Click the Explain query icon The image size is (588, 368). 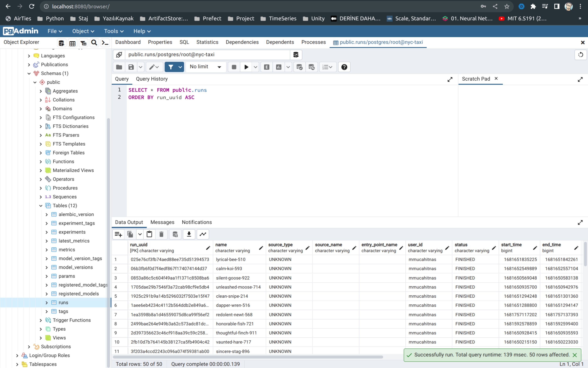point(267,67)
